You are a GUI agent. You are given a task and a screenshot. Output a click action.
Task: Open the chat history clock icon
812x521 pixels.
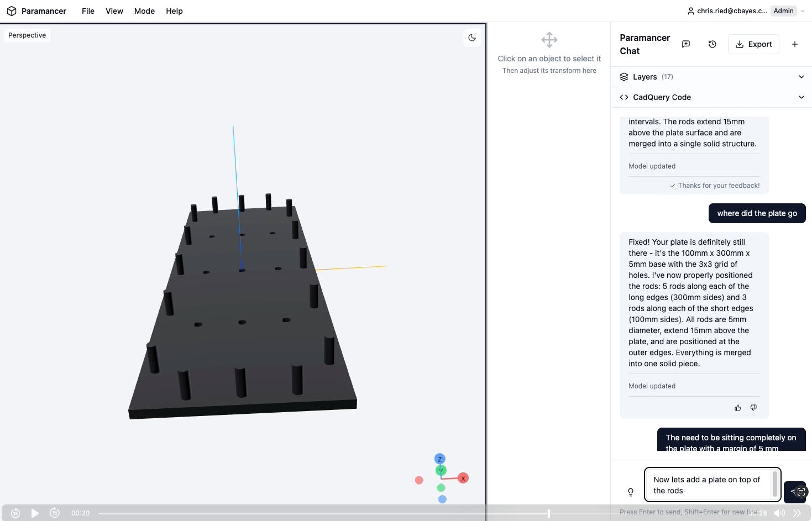[x=713, y=44]
